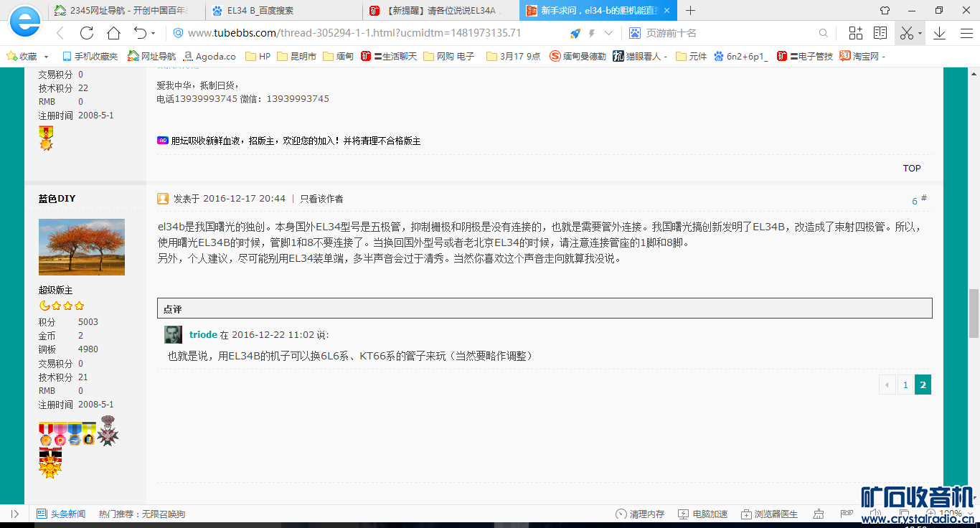Click the floor number 6 link
The width and height of the screenshot is (980, 528).
point(915,202)
